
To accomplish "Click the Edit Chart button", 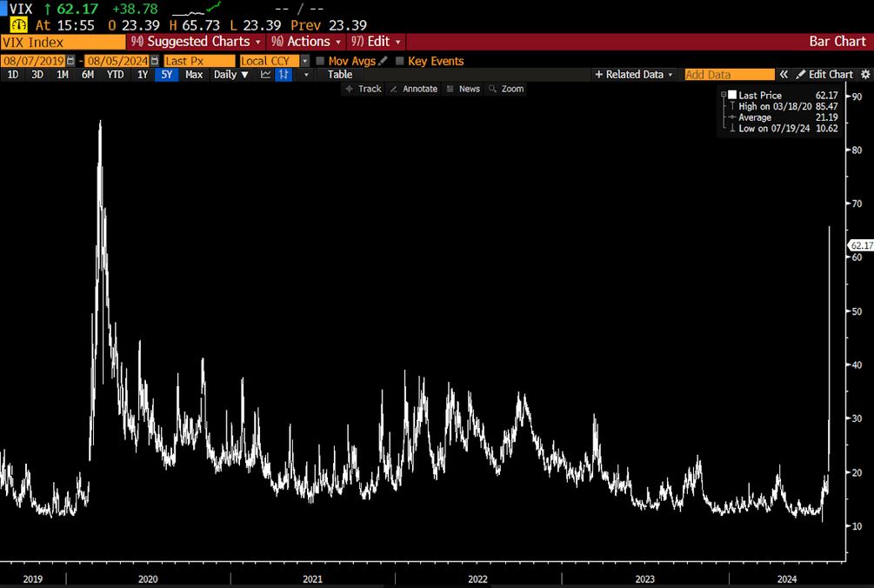I will click(x=824, y=75).
